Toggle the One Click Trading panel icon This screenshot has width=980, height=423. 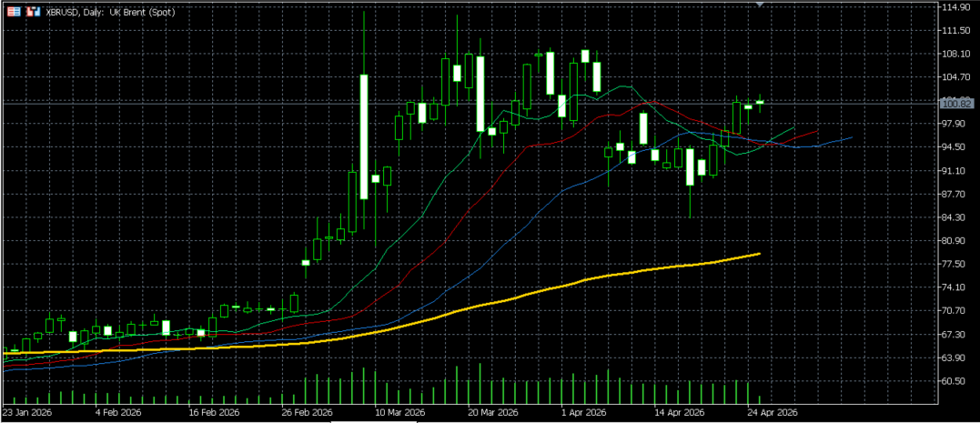click(27, 12)
